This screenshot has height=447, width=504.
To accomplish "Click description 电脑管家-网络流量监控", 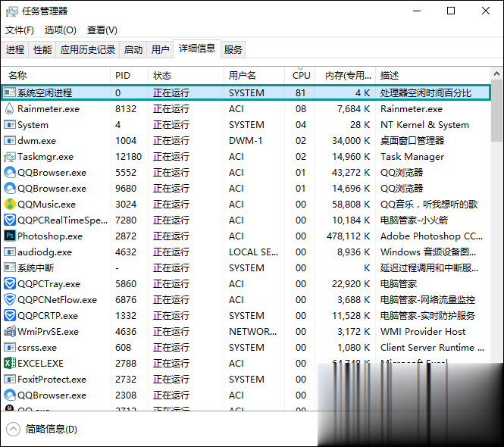I will point(427,300).
